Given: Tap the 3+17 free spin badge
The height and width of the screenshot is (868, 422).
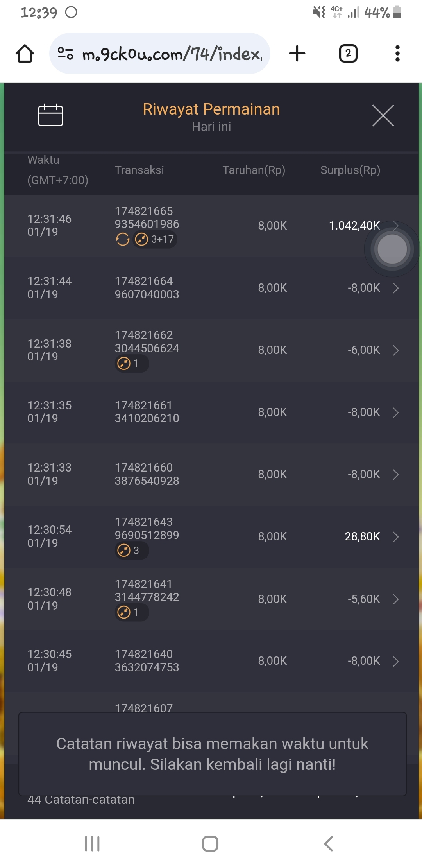Looking at the screenshot, I should (155, 239).
